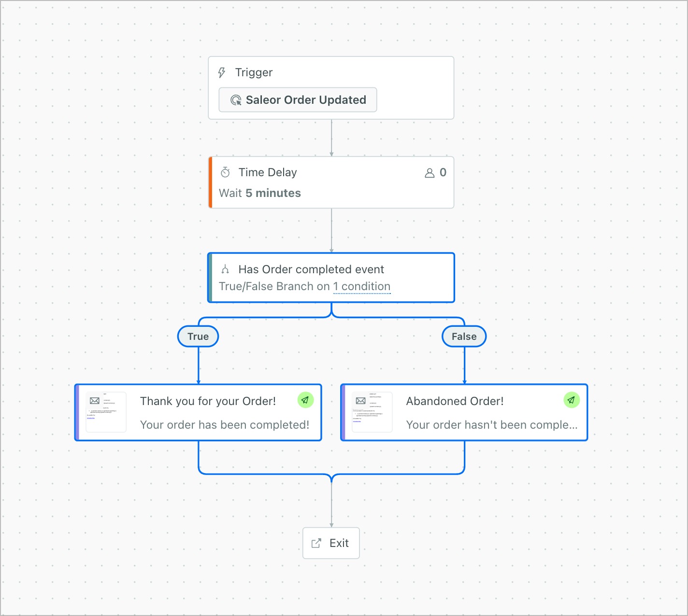This screenshot has height=616, width=688.
Task: Click the Exit node external-link icon
Action: tap(316, 544)
